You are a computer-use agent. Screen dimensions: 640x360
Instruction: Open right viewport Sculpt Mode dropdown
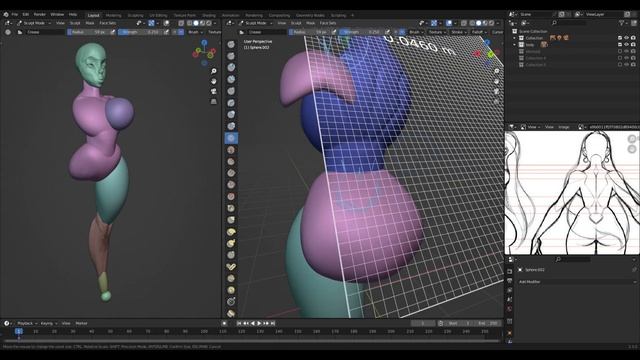click(x=255, y=23)
